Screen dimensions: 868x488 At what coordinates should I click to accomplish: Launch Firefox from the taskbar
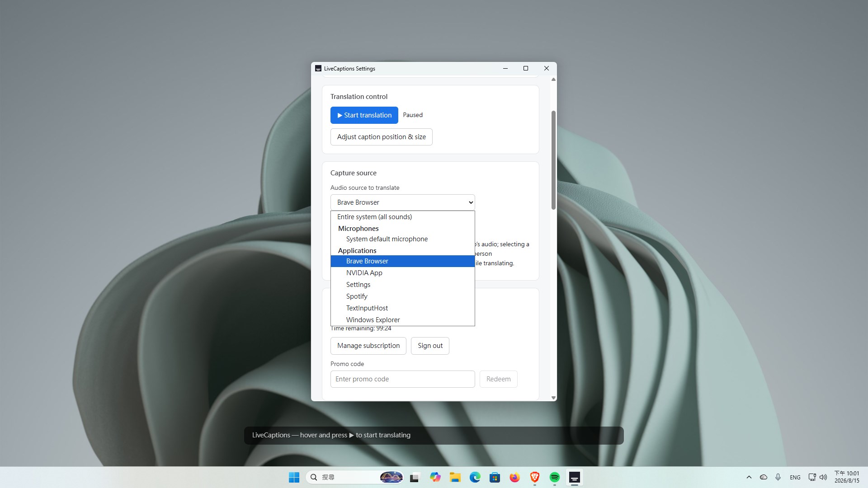click(514, 477)
